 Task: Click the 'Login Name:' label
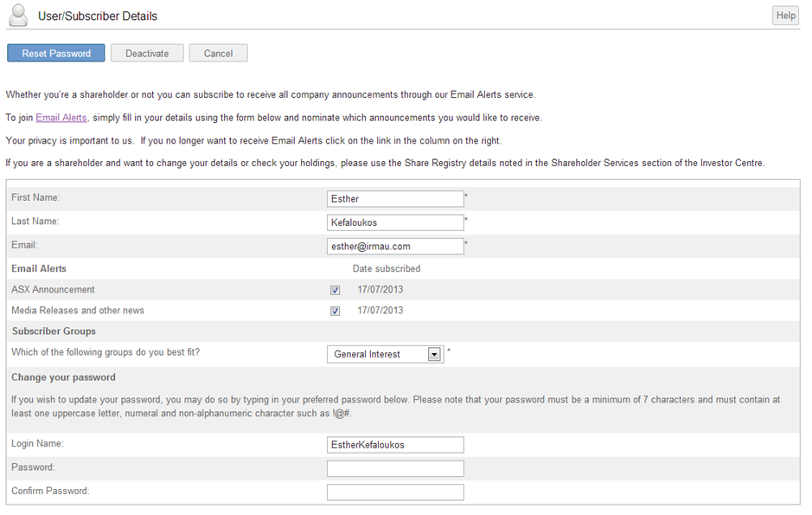pos(37,443)
